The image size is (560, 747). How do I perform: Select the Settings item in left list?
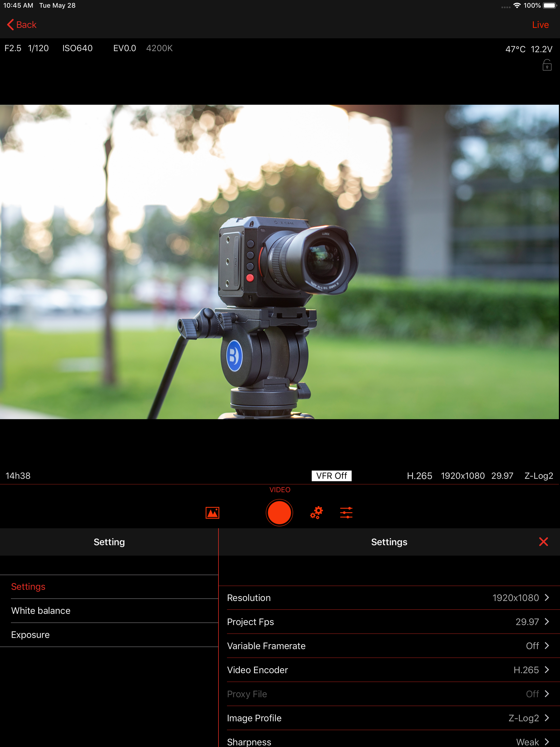coord(28,586)
